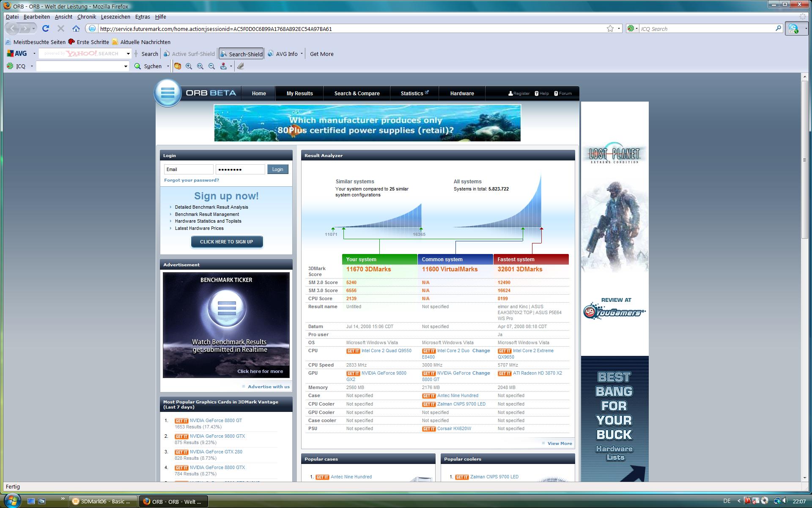
Task: Click the ICQ toolbar eraser icon
Action: click(241, 66)
